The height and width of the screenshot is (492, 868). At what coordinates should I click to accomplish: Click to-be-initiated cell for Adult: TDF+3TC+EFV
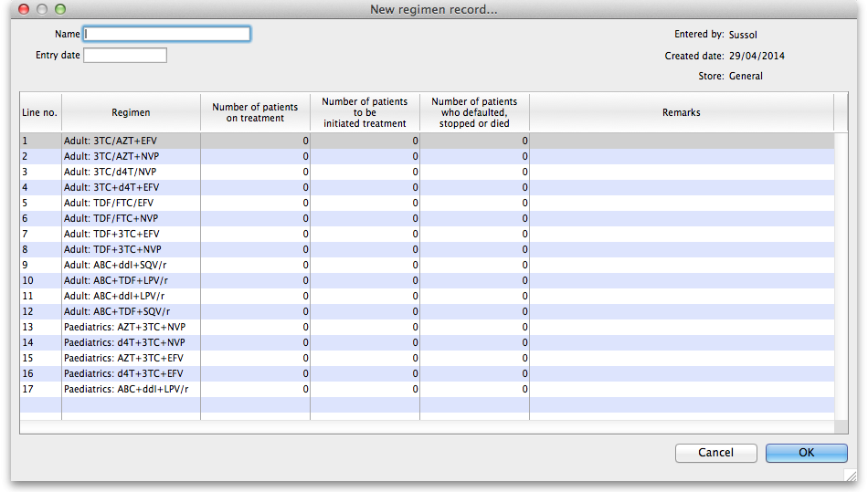click(365, 234)
